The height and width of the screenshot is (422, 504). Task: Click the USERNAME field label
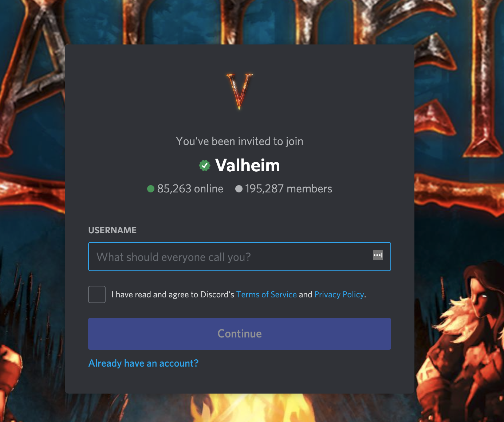pyautogui.click(x=113, y=230)
